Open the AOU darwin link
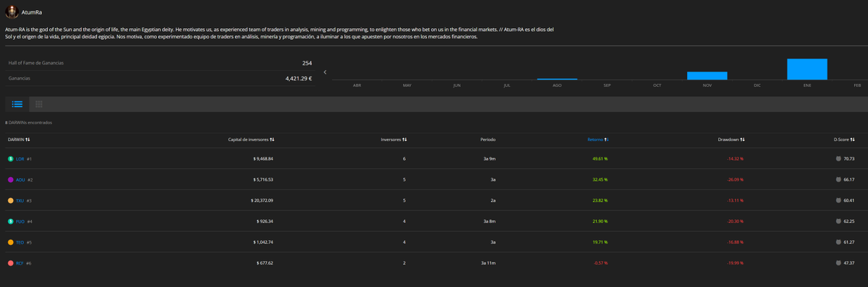This screenshot has width=868, height=287. pos(20,179)
